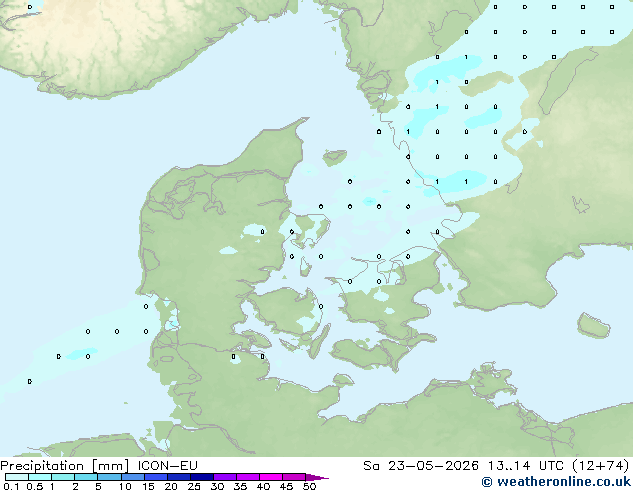
Task: Click the "13..14 UTC" time range text
Action: (x=526, y=466)
